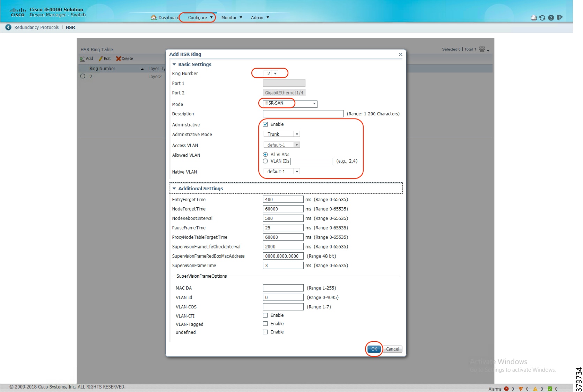Close the Add HSR Ring dialog
The image size is (583, 392).
coord(400,54)
